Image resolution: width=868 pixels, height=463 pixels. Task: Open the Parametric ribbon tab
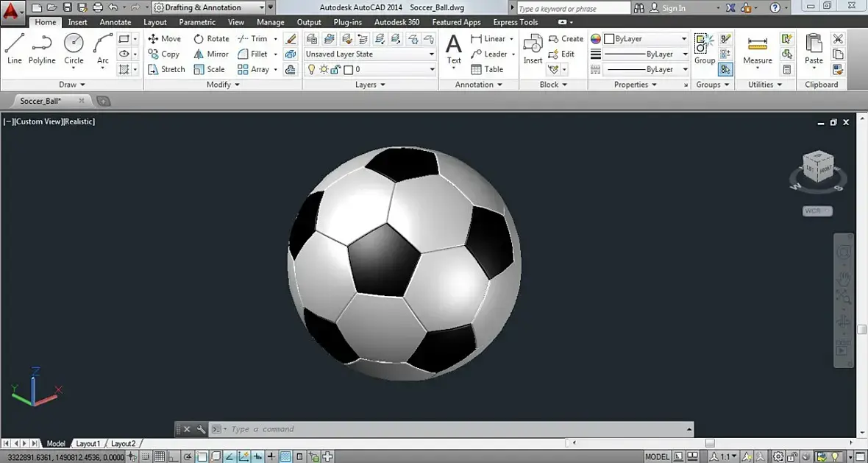coord(197,22)
